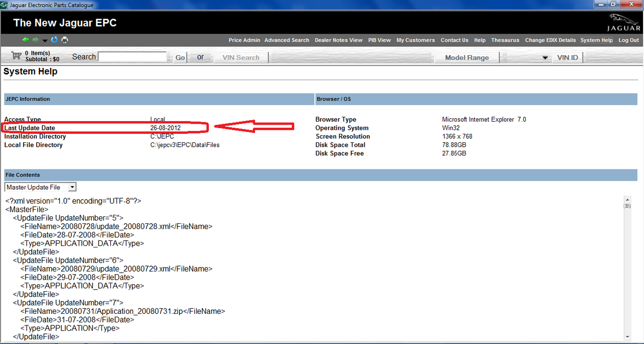The image size is (644, 344).
Task: Click the update_20080729.xml FileName line
Action: pyautogui.click(x=117, y=269)
